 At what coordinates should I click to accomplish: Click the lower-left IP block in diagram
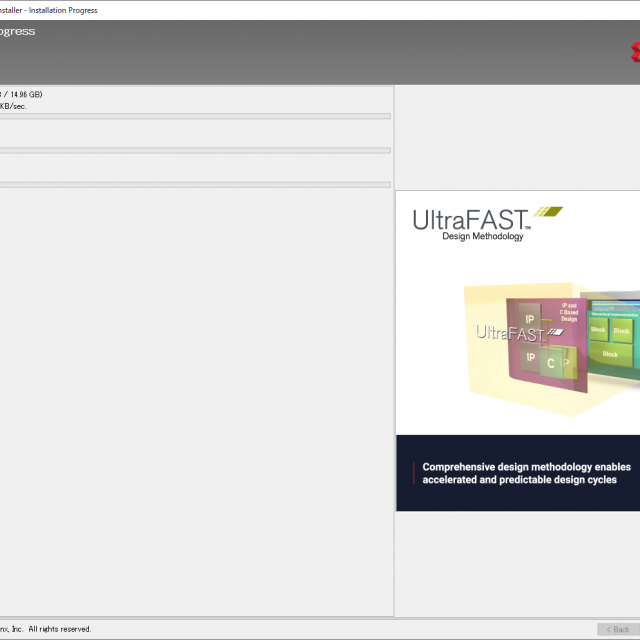(530, 357)
